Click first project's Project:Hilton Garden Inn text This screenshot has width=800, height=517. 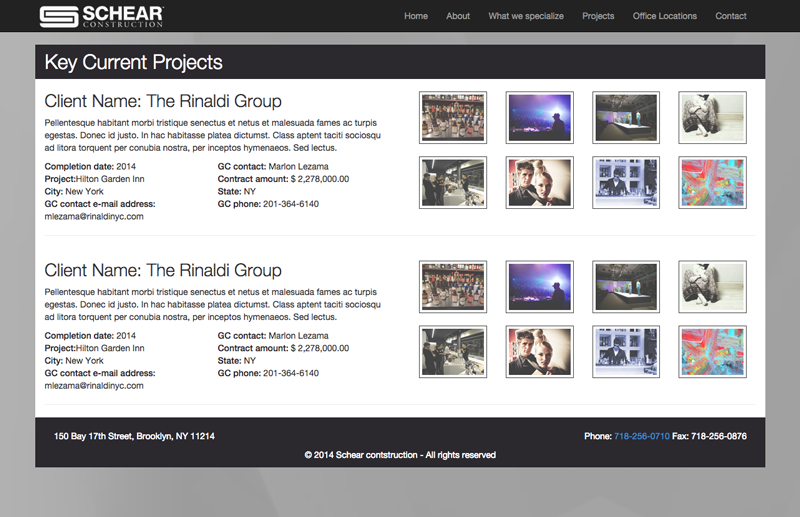pyautogui.click(x=94, y=179)
